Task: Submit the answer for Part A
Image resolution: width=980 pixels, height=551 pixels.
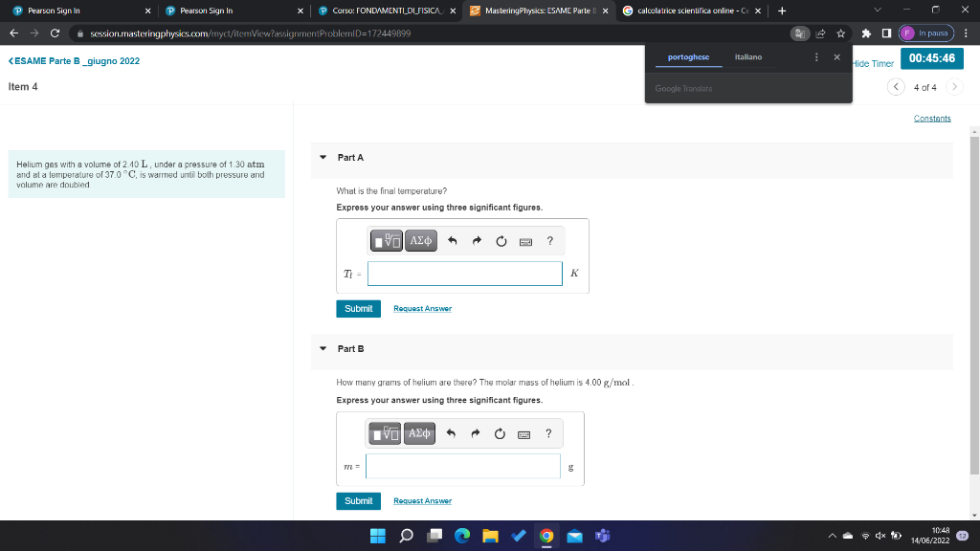Action: point(358,308)
